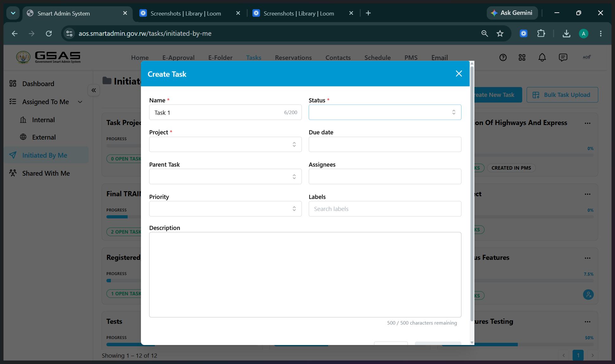Screen dimensions: 615x364
Task: Click the address bar URL
Action: [x=145, y=34]
